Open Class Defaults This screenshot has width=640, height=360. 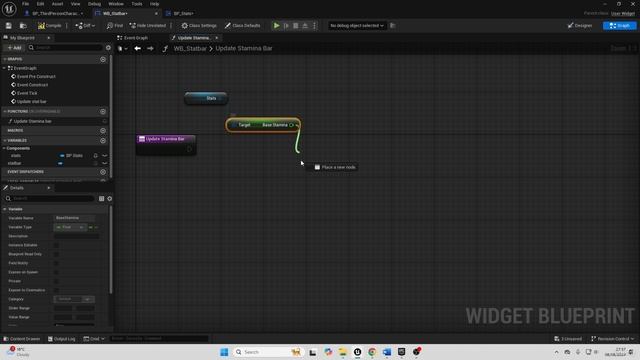(x=242, y=26)
